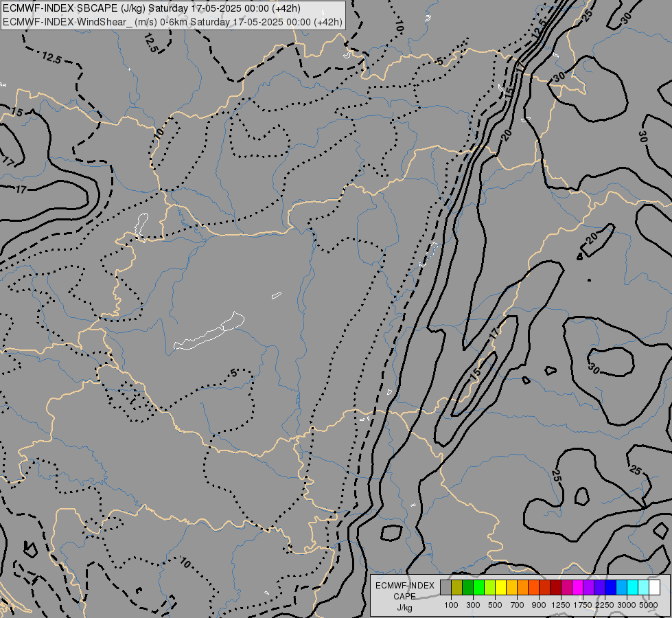Click the SBCAPE title line at top
Viewport: 672px width, 618px height.
pyautogui.click(x=151, y=8)
